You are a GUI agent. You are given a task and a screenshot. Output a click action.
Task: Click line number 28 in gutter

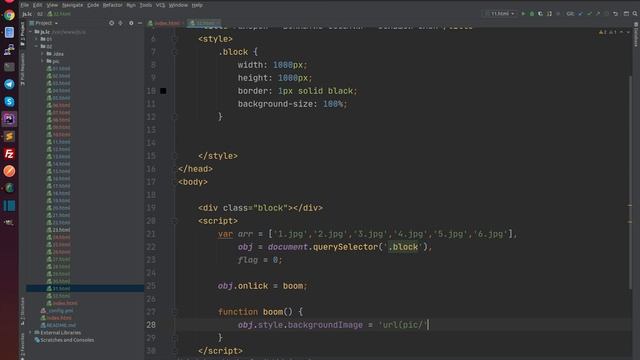point(151,325)
